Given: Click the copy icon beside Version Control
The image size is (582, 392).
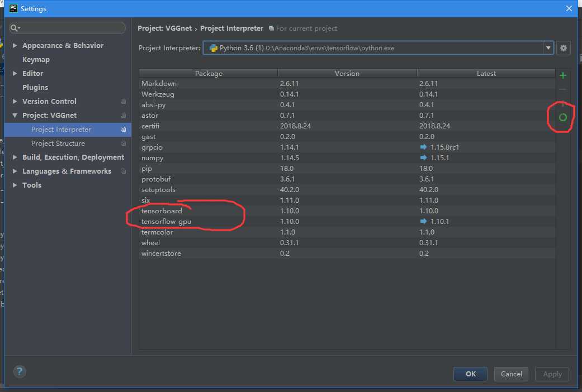Looking at the screenshot, I should [x=123, y=101].
